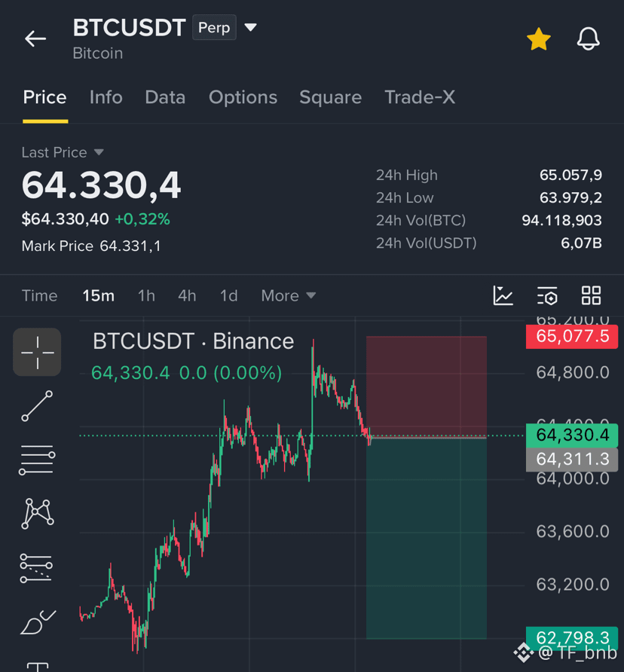Expand the BTCUSDT Perp pair dropdown arrow
Viewport: 624px width, 672px height.
click(x=250, y=27)
